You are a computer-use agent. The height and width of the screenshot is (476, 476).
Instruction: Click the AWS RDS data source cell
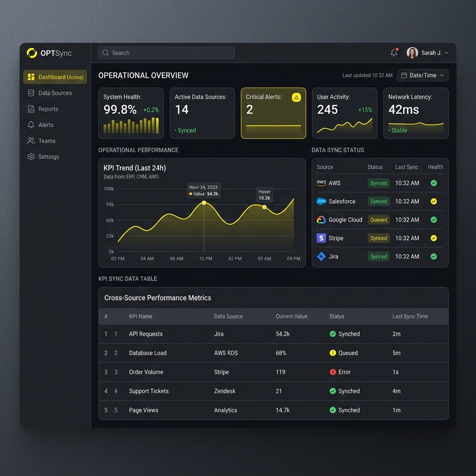(x=226, y=353)
